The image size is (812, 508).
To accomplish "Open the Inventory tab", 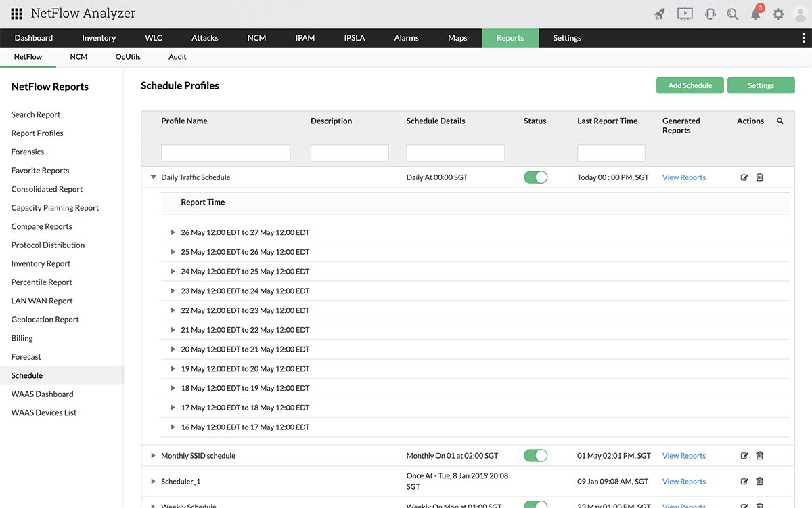I will click(99, 38).
